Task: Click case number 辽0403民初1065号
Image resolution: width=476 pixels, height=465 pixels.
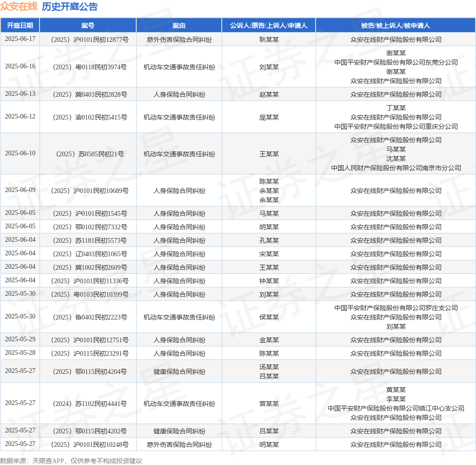Action: [90, 254]
